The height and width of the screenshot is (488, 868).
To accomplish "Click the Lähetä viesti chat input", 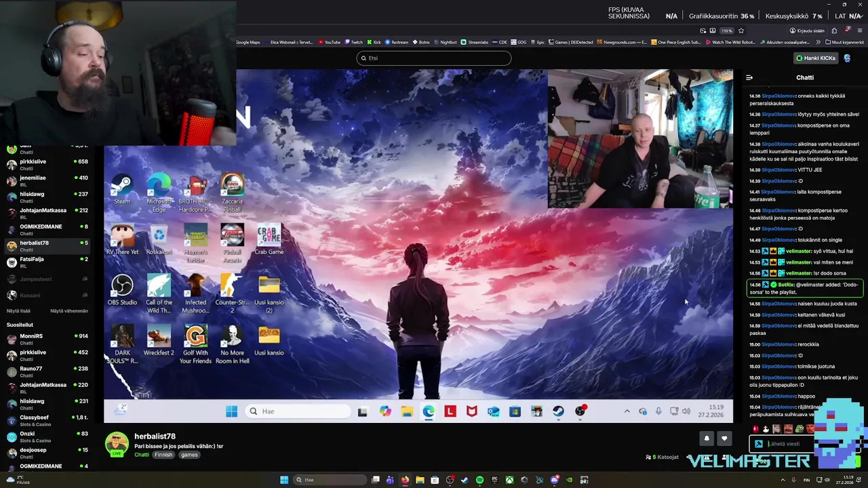I will coord(804,444).
